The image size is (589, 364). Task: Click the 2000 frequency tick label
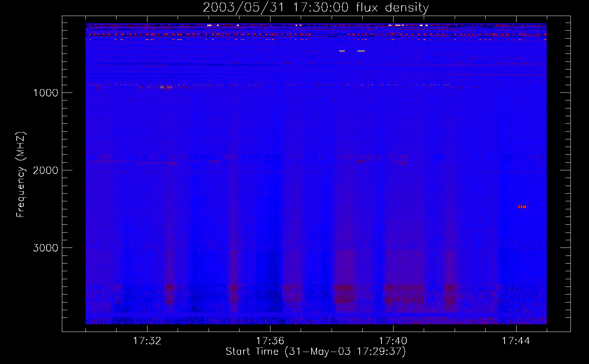[46, 170]
